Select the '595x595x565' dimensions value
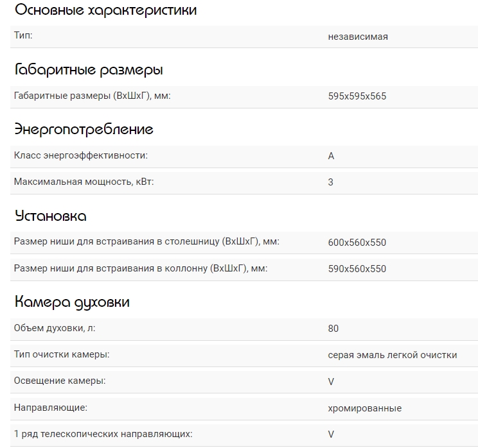Viewport: 478px width, 448px height. click(357, 96)
